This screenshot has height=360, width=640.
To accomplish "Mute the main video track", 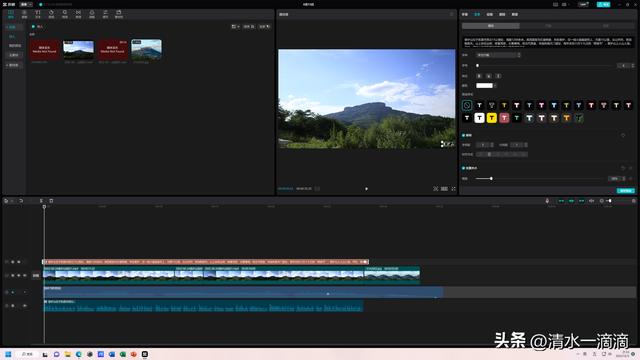I will tap(24, 276).
